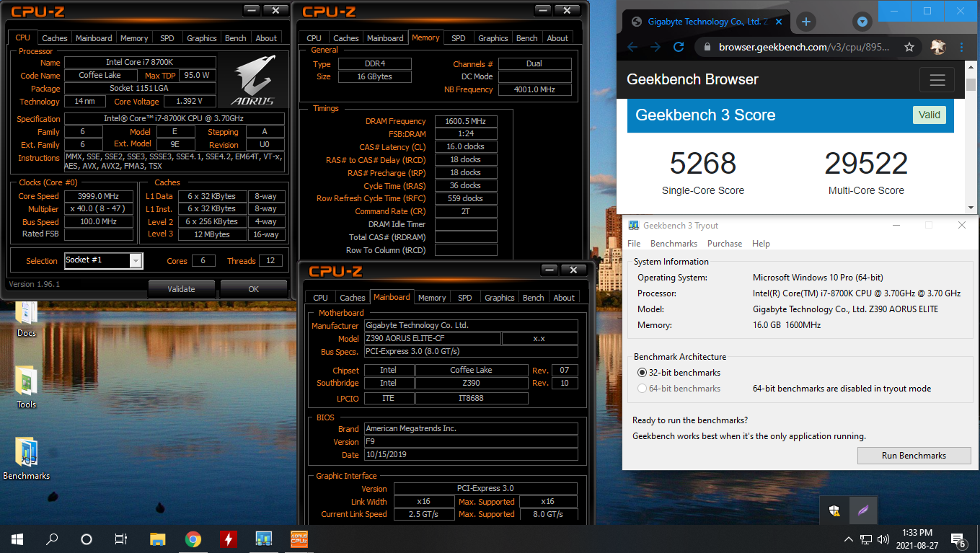Click the DRAM Frequency value 1600.5 MHz
Image resolution: width=980 pixels, height=553 pixels.
(466, 121)
